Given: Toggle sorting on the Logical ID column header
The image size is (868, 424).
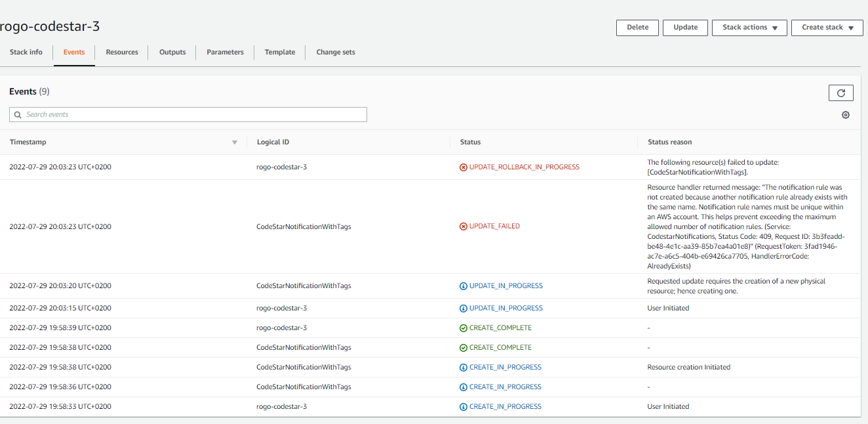Looking at the screenshot, I should [273, 142].
